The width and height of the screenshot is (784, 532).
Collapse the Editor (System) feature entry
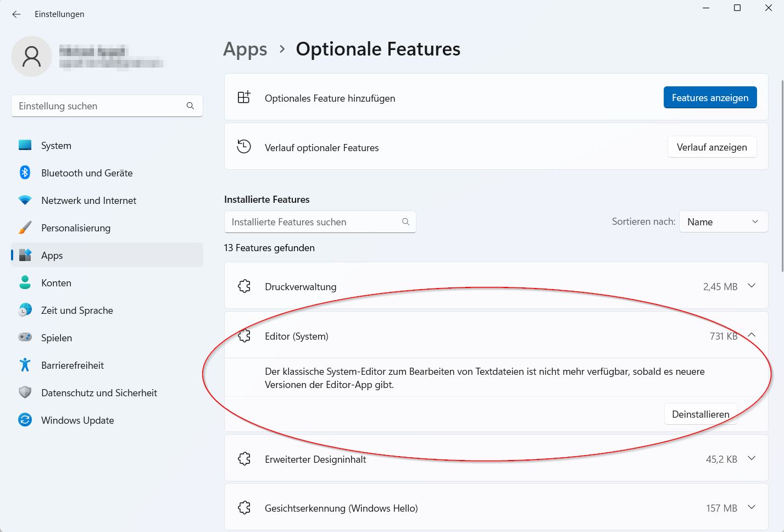[x=752, y=335]
